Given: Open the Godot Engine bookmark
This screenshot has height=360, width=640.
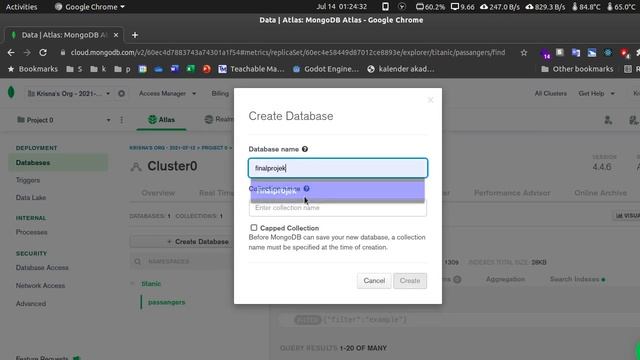Looking at the screenshot, I should (325, 69).
